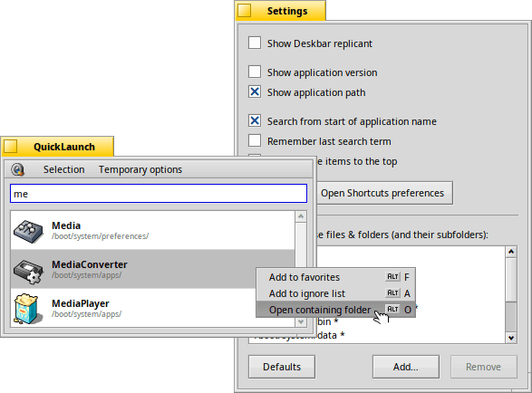Toggle Show application version checkbox
Viewport: 532px width, 393px height.
coord(255,72)
